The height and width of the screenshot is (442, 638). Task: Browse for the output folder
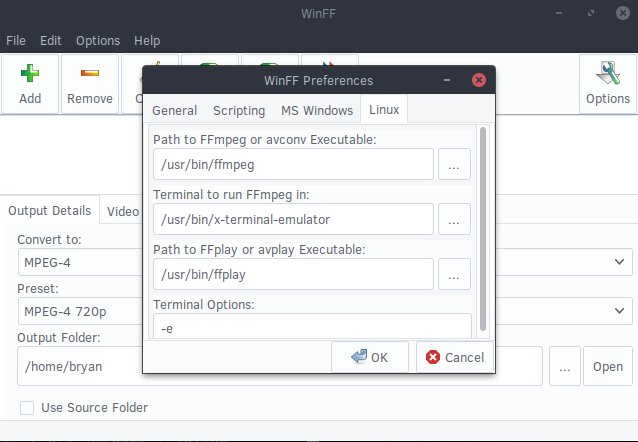pyautogui.click(x=565, y=366)
